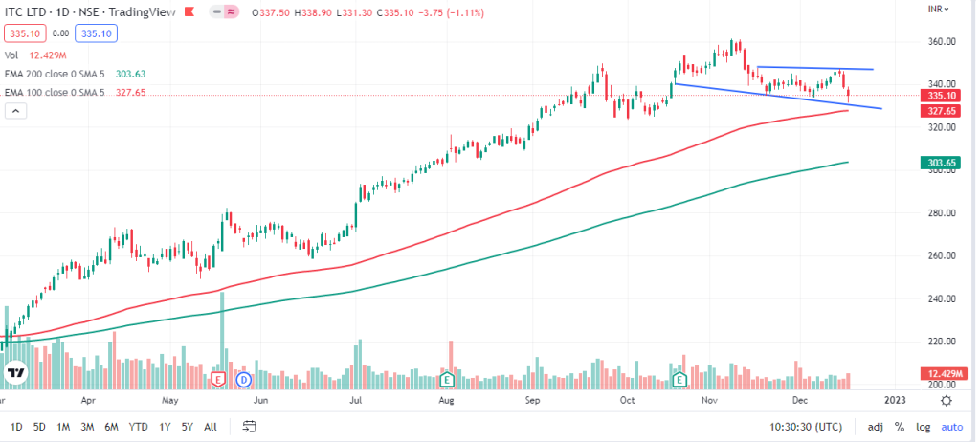Click the May red earnings marker
This screenshot has height=442, width=980.
click(221, 380)
